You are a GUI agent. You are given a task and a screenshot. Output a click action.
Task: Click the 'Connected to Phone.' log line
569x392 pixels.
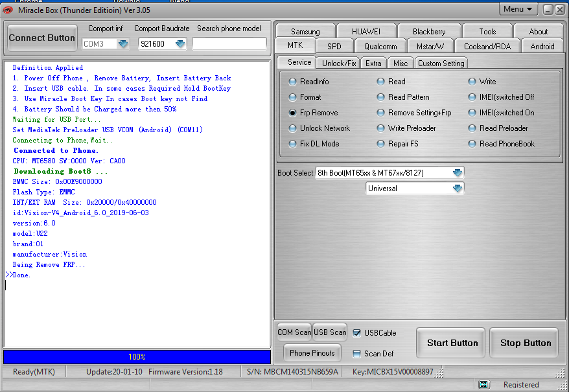click(x=56, y=150)
